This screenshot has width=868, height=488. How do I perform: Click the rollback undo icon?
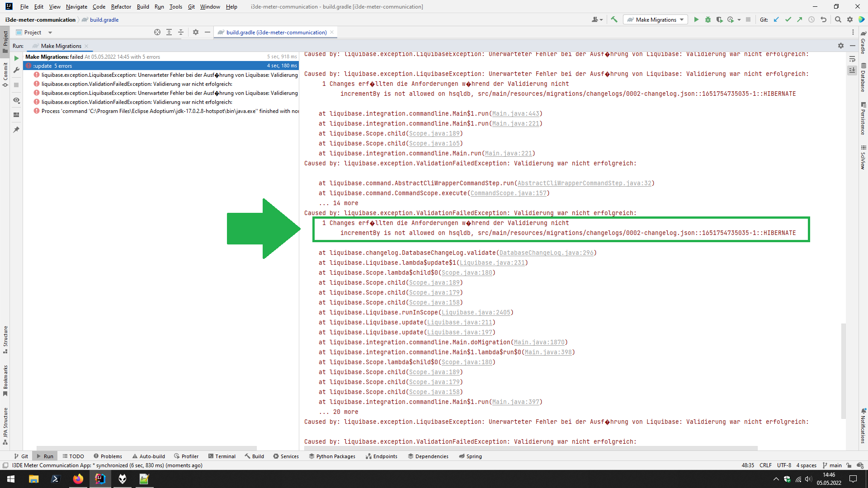point(823,19)
